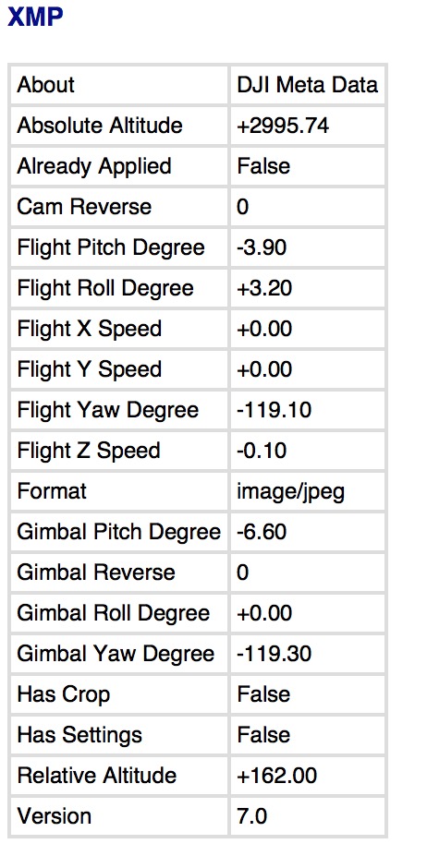427x868 pixels.
Task: Select the Flight Roll Degree value +3.20
Action: point(264,288)
